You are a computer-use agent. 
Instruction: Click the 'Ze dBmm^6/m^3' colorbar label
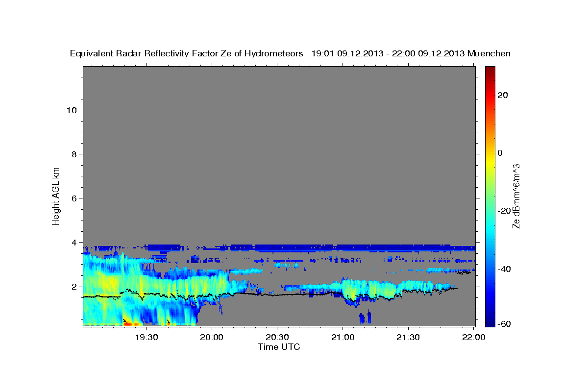(x=516, y=196)
